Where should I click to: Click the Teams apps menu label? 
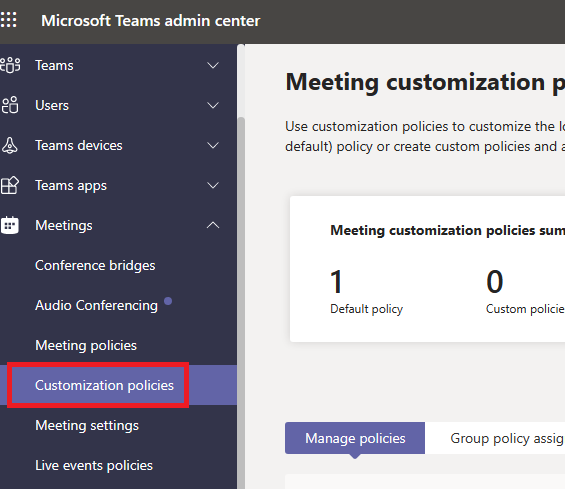pos(71,185)
